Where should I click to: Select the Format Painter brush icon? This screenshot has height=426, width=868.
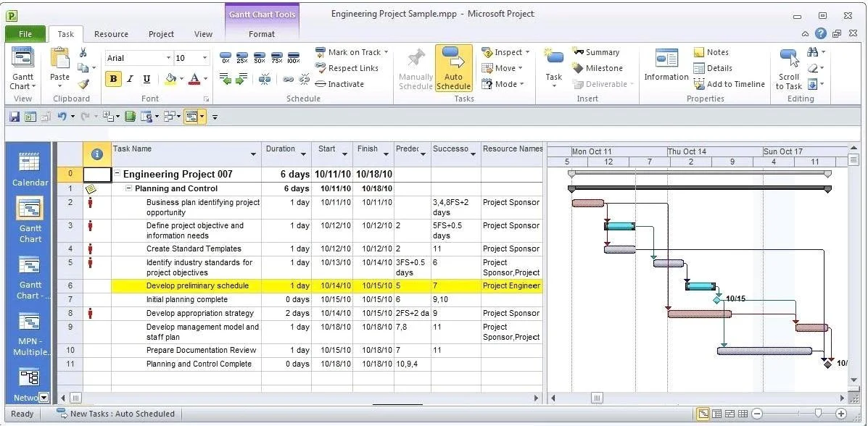coord(83,84)
